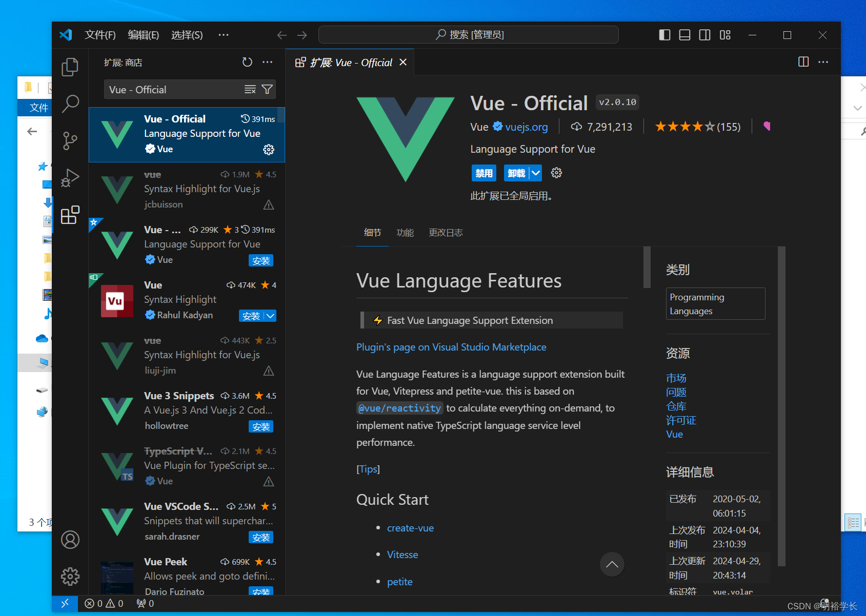Open vuejs.org publisher link

point(526,127)
